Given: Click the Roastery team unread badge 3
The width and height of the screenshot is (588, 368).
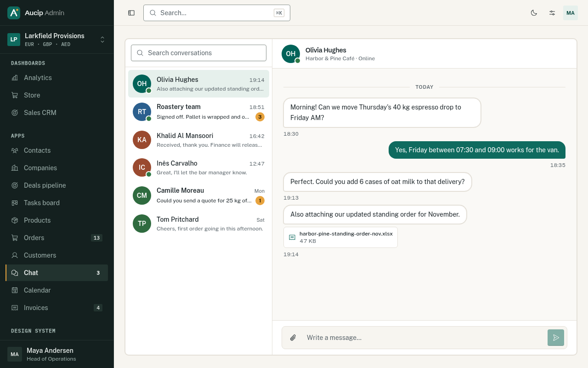Looking at the screenshot, I should [x=260, y=117].
